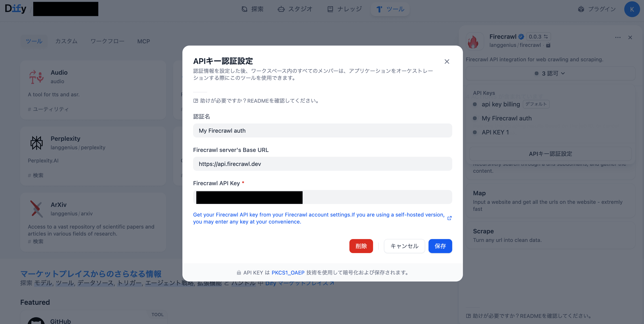Click the user avatar K icon

click(x=632, y=9)
